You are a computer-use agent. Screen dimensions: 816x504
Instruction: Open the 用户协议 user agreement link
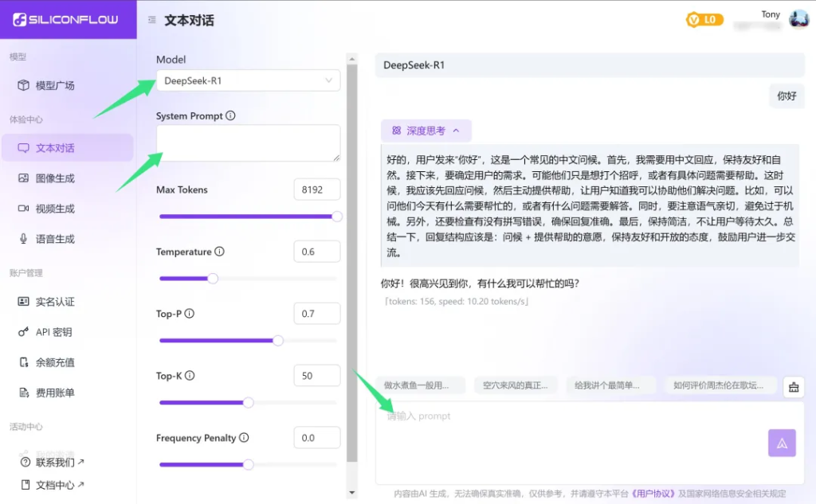653,493
